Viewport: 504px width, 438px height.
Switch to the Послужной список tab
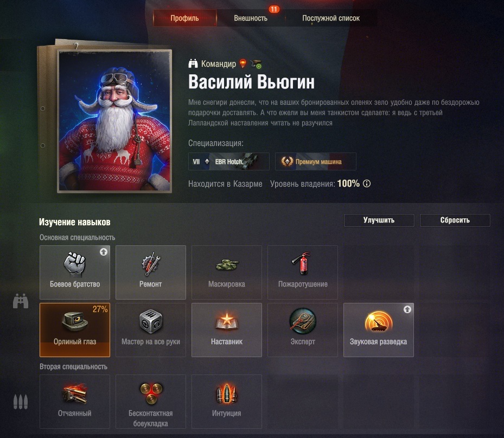pos(331,18)
